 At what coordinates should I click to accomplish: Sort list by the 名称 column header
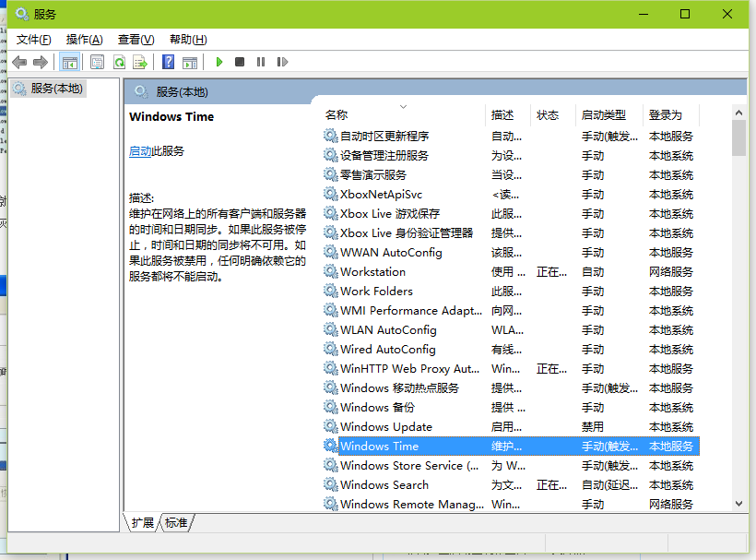337,115
